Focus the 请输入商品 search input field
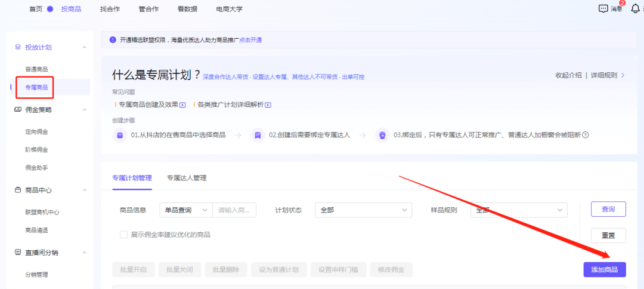The image size is (644, 289). click(234, 210)
